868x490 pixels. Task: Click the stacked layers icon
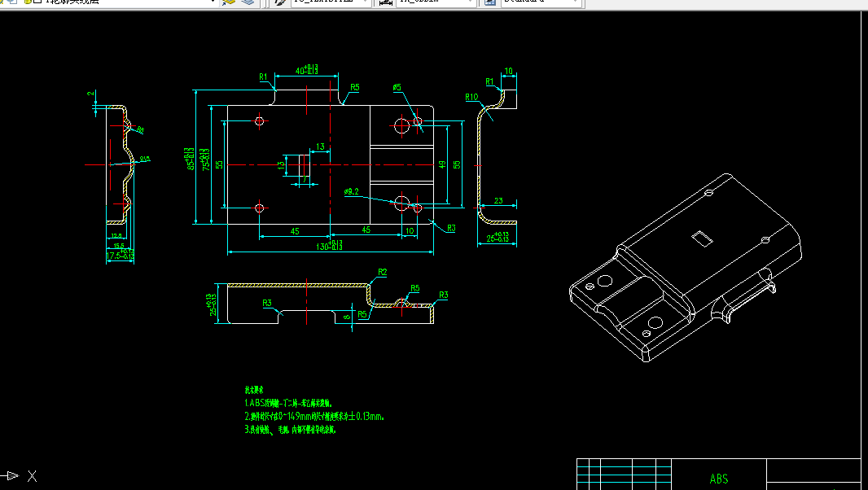point(248,2)
